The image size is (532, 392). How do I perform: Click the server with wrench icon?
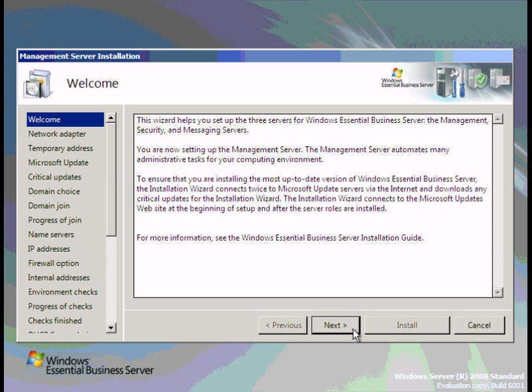451,82
